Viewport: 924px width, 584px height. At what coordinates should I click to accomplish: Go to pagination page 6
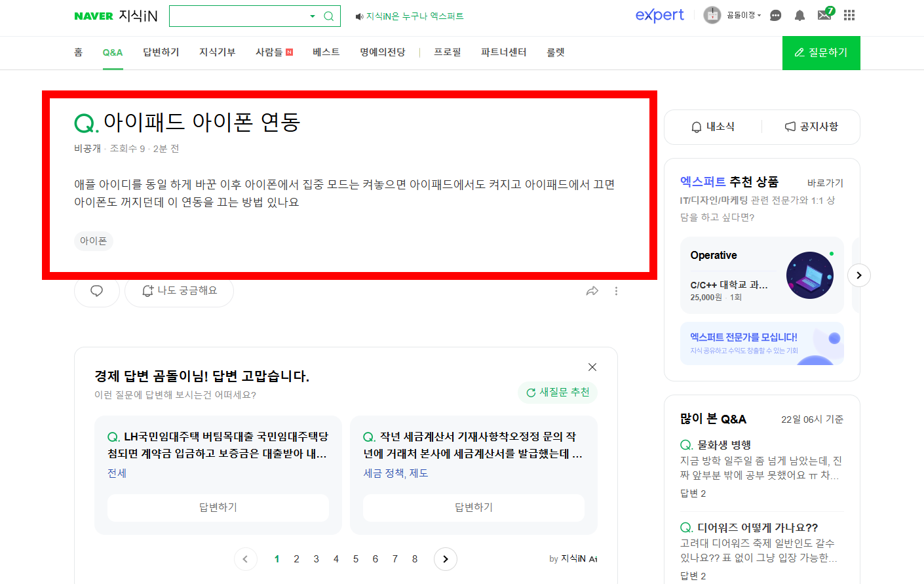pos(375,559)
